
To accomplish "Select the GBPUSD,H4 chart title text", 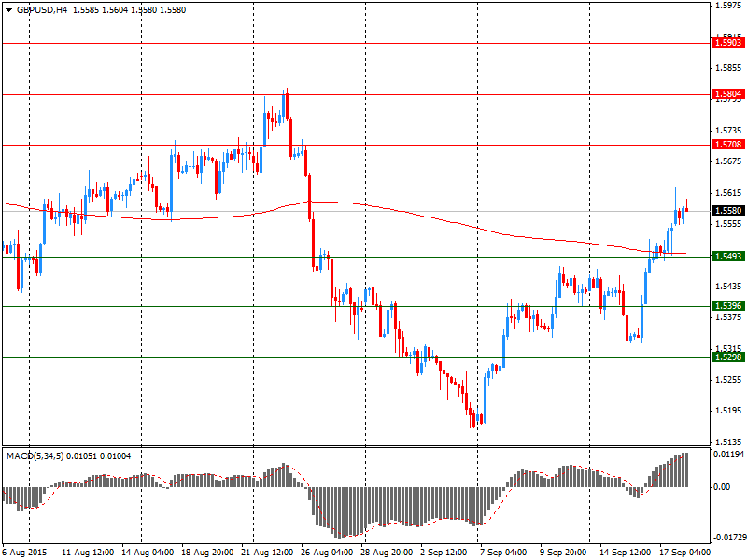I will (42, 10).
